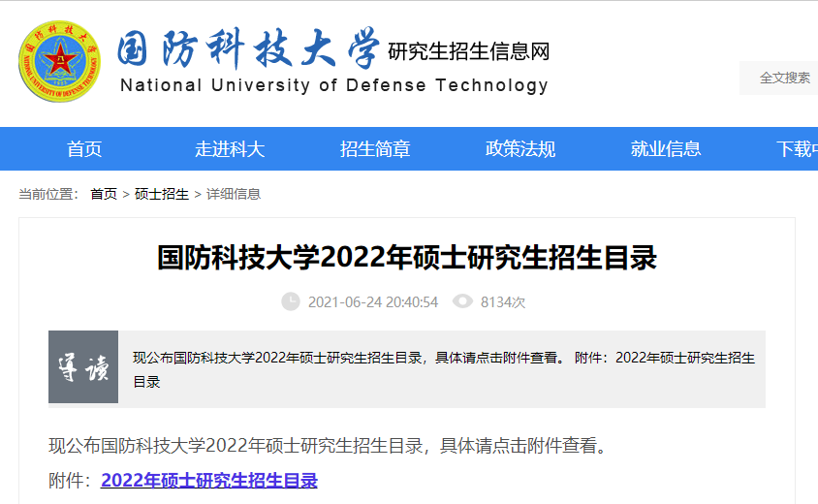The width and height of the screenshot is (818, 504).
Task: Click the 附件 label before the link
Action: pos(71,481)
